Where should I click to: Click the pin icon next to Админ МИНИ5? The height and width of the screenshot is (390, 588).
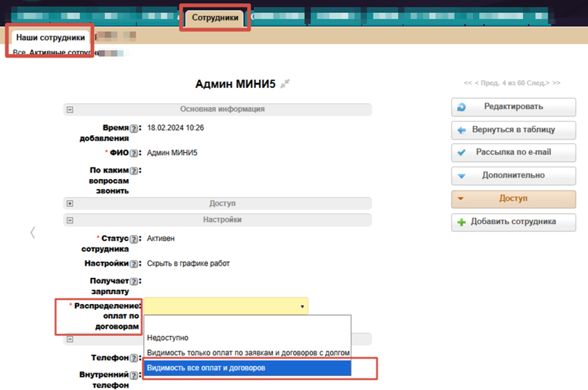285,84
